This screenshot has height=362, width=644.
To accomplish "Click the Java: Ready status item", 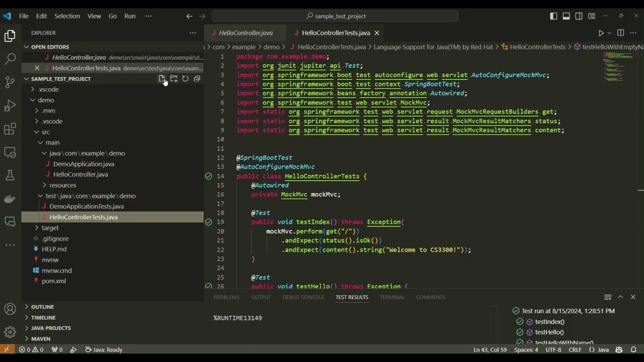I will pos(103,349).
